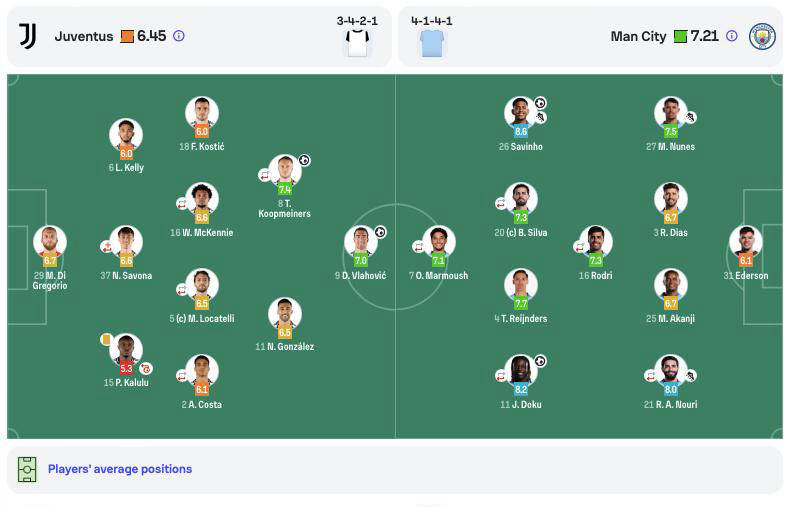
Task: Open info icon beside Man City 7.21 rating
Action: pos(732,36)
